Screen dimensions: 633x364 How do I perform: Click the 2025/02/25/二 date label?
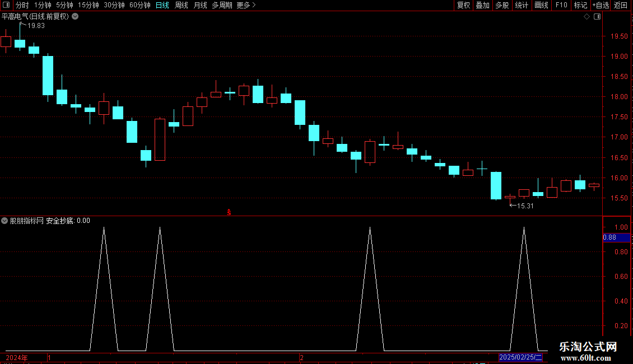[x=520, y=357]
